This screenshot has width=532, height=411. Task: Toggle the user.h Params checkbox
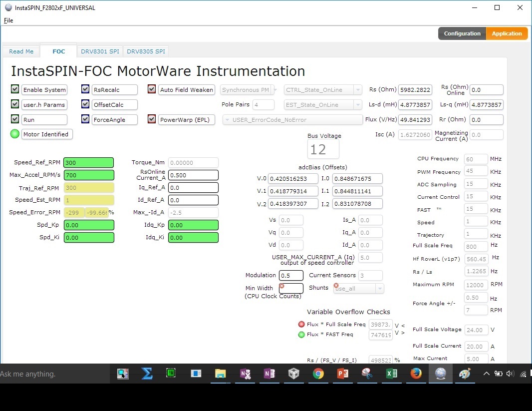point(15,104)
